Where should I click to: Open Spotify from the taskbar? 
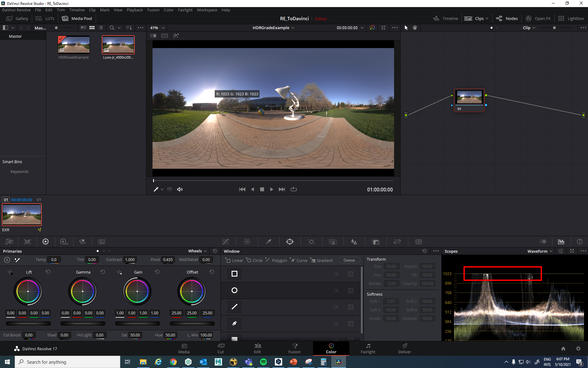[263, 362]
